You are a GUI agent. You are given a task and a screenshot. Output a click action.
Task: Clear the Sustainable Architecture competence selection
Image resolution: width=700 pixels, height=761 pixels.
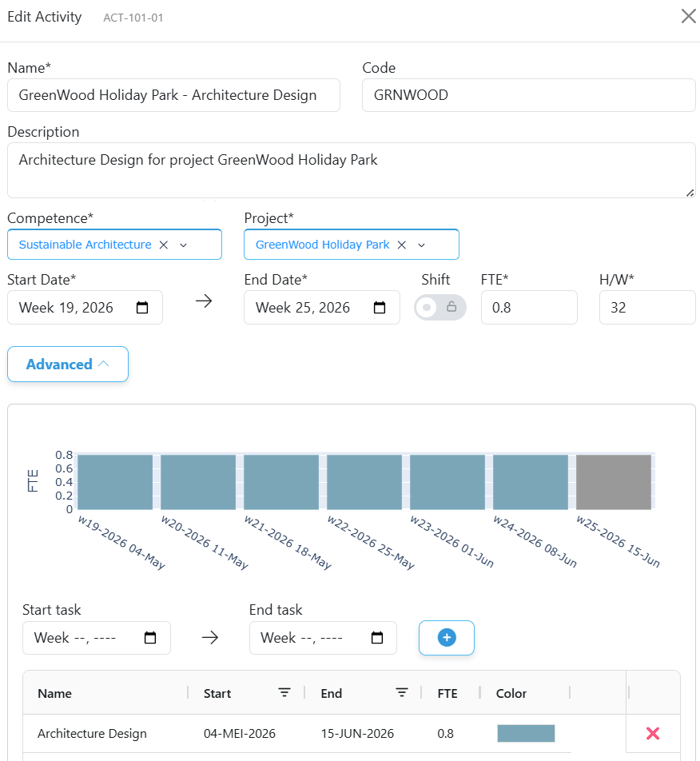[x=164, y=245]
